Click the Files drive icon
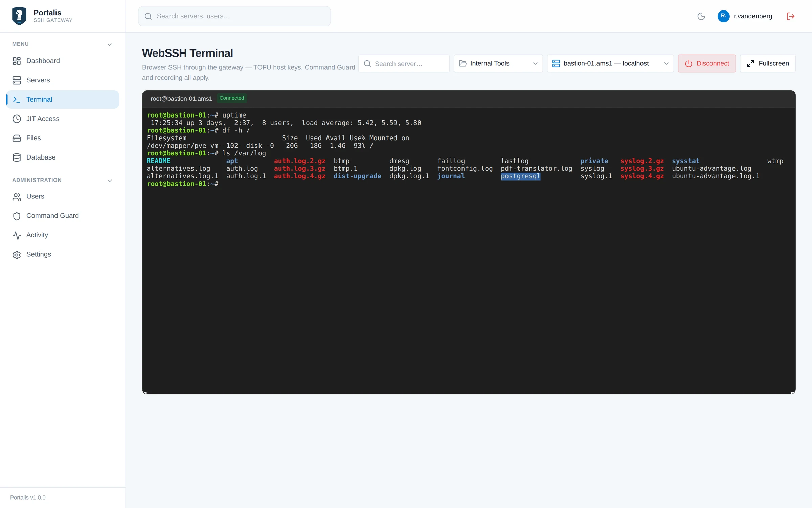The height and width of the screenshot is (508, 812). (x=17, y=138)
